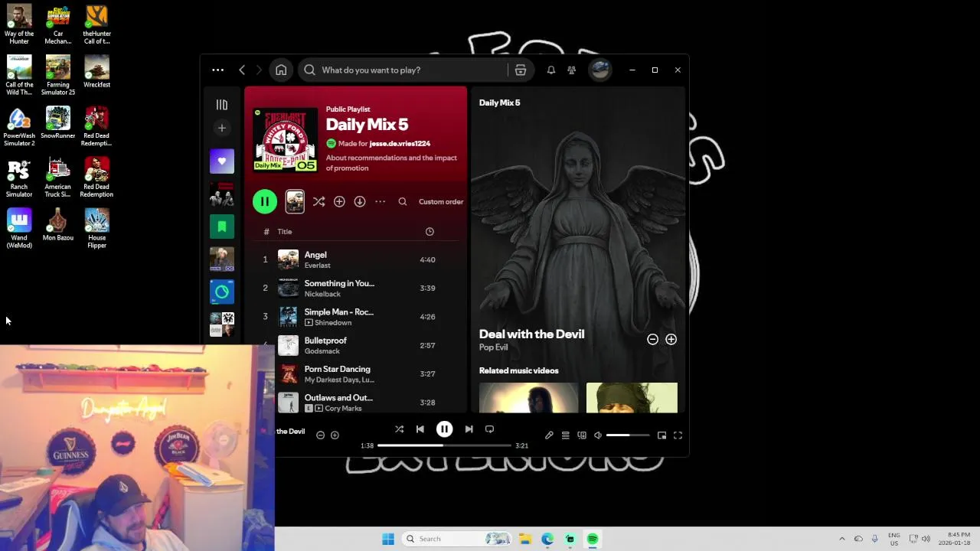Open What's New notifications bell
The width and height of the screenshot is (980, 551).
coord(550,70)
